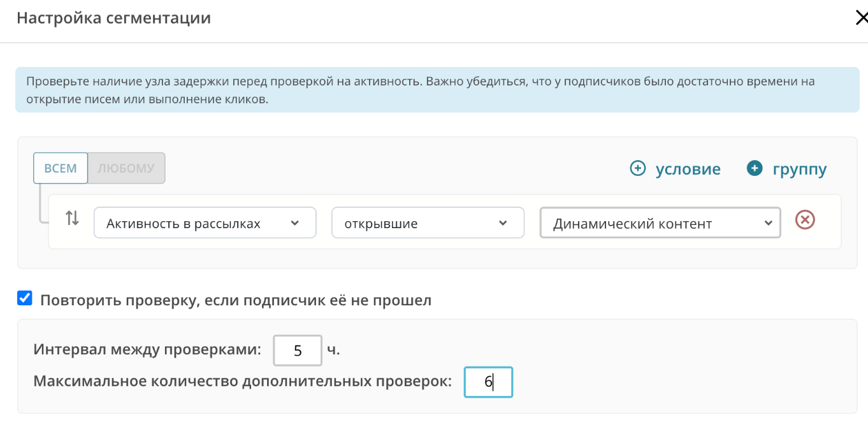Screen dimensions: 868x436
Task: Click the filled plus icon beside группу
Action: pyautogui.click(x=755, y=168)
